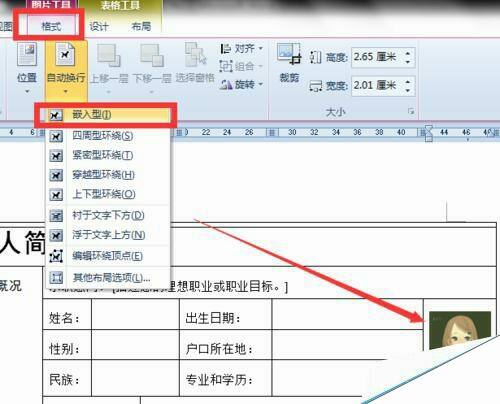Viewport: 500px width, 404px height.
Task: Increase the 高度 height value
Action: point(408,52)
